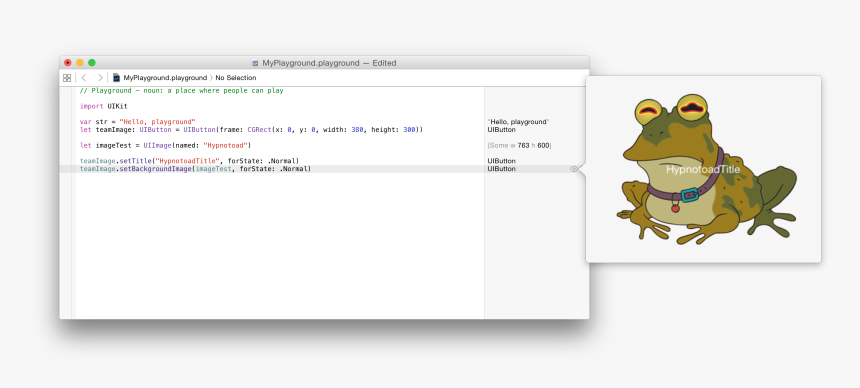Select the "Hello, playground" result value
The width and height of the screenshot is (860, 388).
click(x=518, y=122)
